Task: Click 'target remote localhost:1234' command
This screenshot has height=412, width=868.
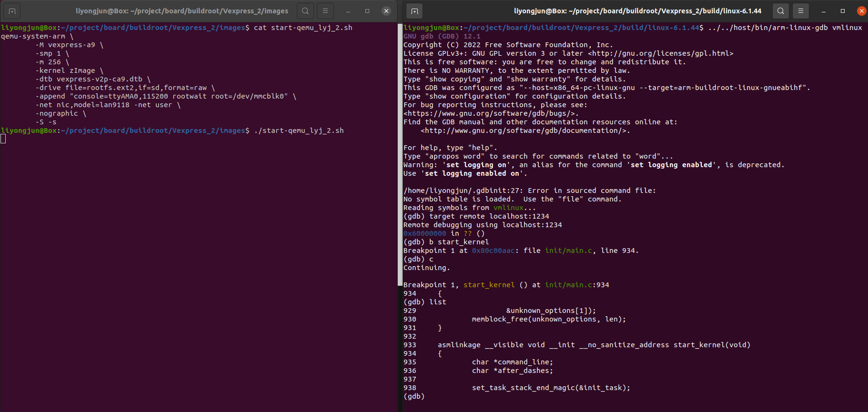Action: click(489, 216)
